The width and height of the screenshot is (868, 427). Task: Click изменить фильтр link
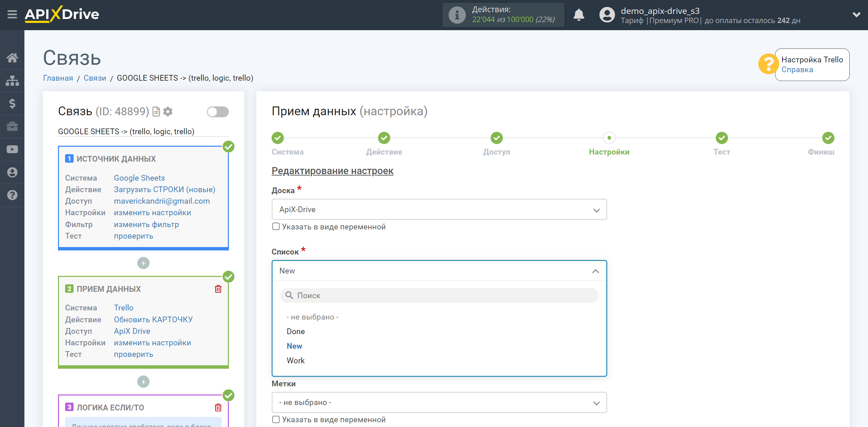click(x=146, y=224)
